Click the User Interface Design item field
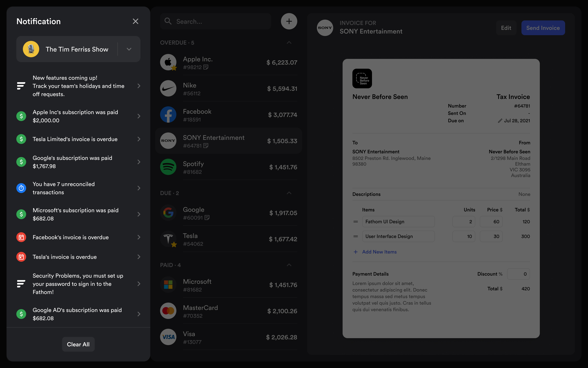The height and width of the screenshot is (368, 588). [x=398, y=236]
